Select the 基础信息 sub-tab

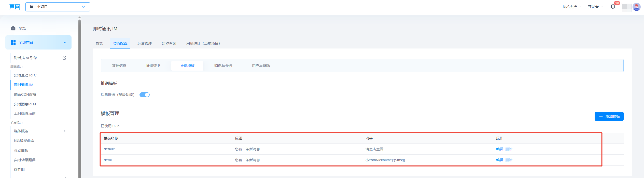(x=119, y=66)
